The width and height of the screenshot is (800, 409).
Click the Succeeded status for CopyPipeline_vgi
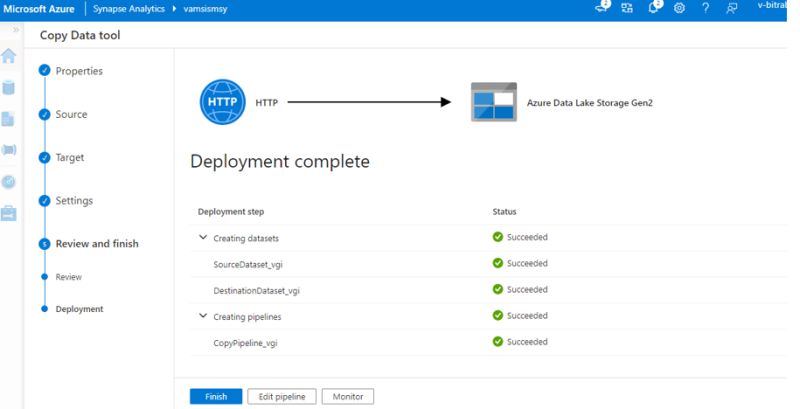[527, 342]
